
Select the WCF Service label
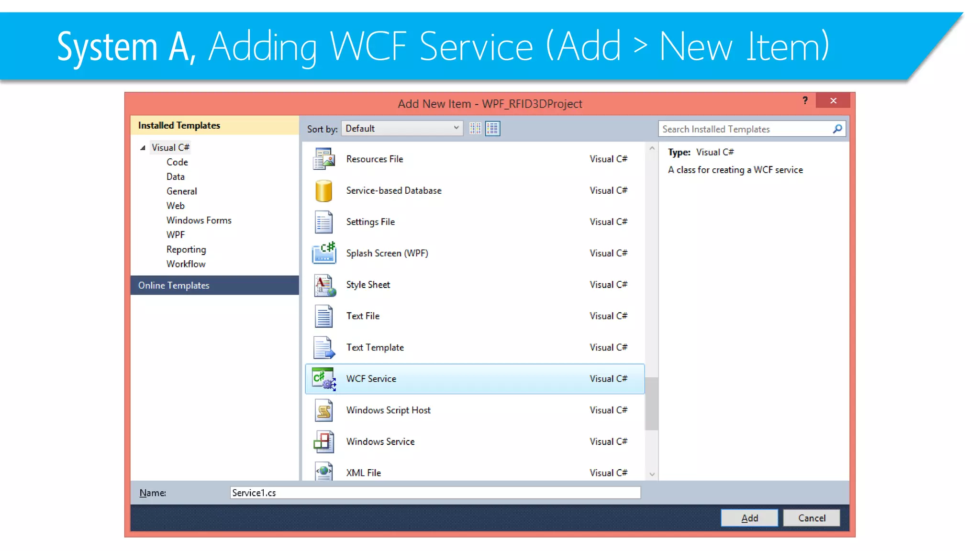(371, 379)
